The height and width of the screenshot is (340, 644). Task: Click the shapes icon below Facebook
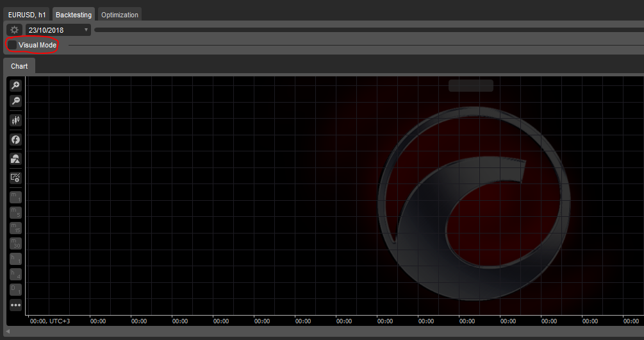(x=15, y=158)
